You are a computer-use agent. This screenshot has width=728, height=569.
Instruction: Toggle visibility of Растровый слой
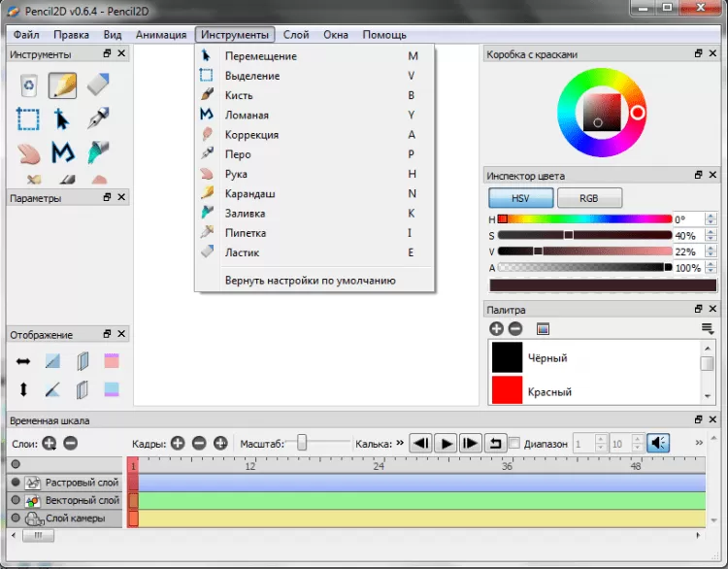[16, 483]
